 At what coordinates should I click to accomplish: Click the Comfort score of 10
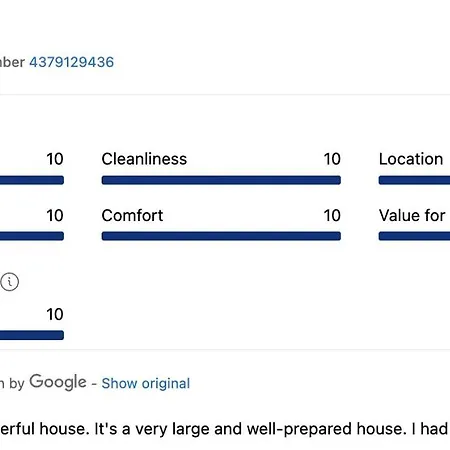(x=332, y=215)
